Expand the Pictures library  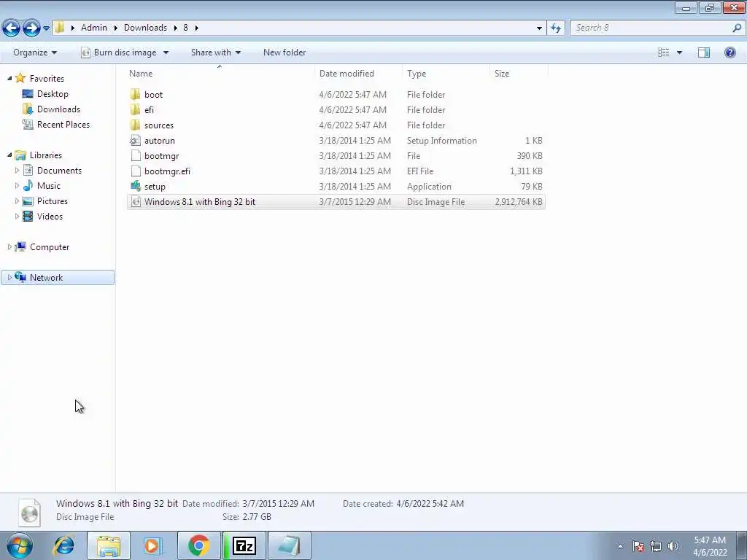tap(18, 201)
